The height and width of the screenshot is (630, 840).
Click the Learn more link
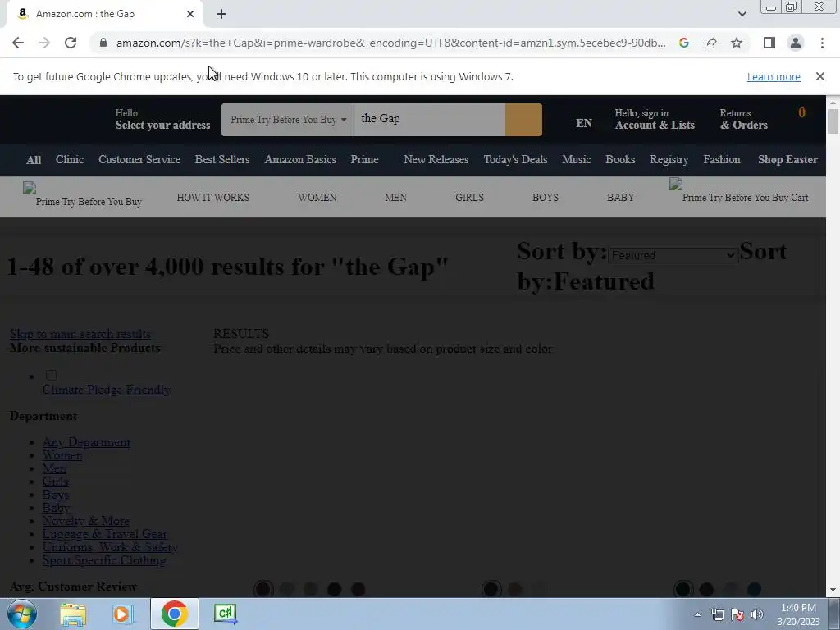point(774,76)
